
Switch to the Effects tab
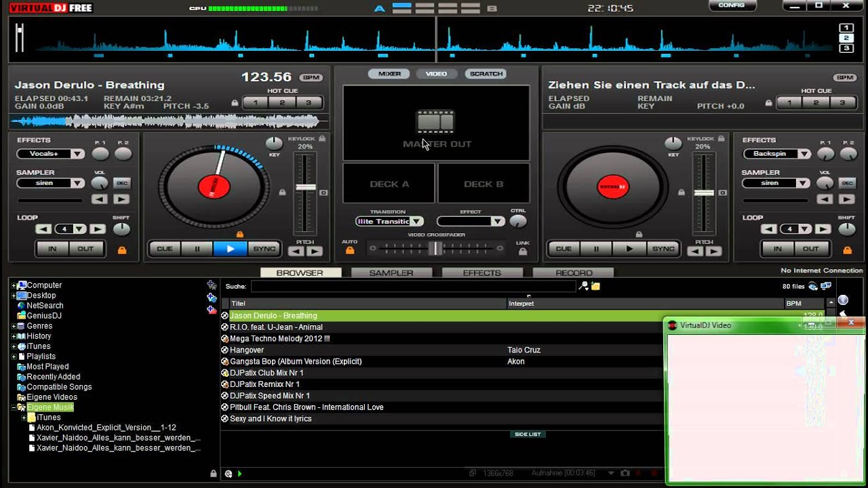[481, 272]
